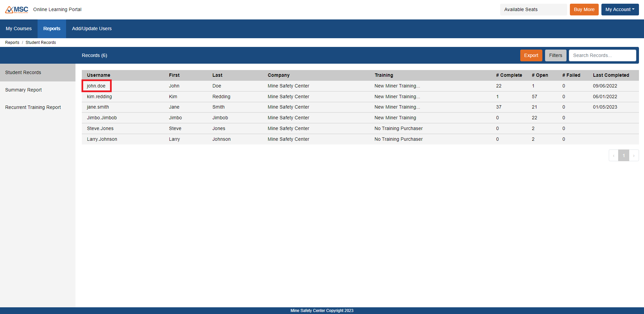Viewport: 644px width, 314px height.
Task: Select page 1 in pagination
Action: tap(624, 155)
